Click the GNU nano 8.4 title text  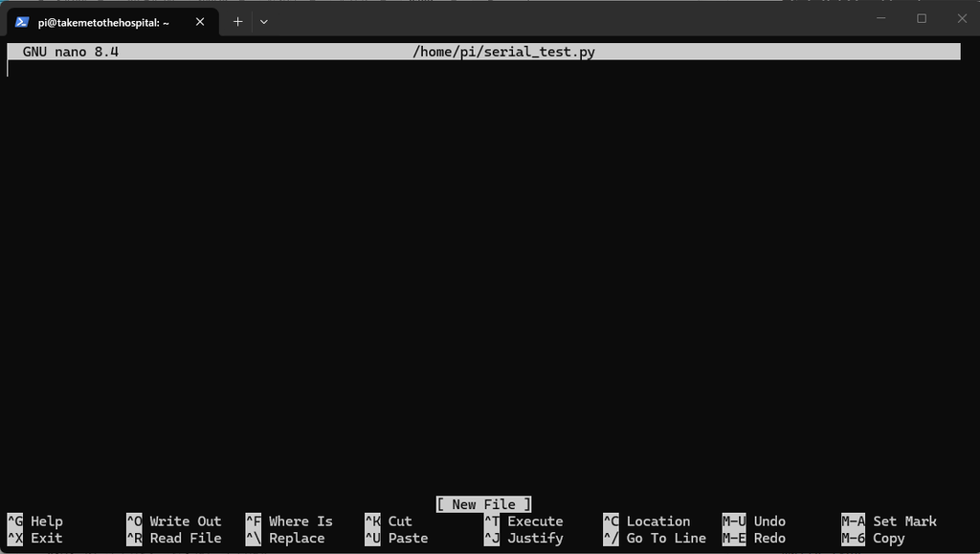[71, 52]
